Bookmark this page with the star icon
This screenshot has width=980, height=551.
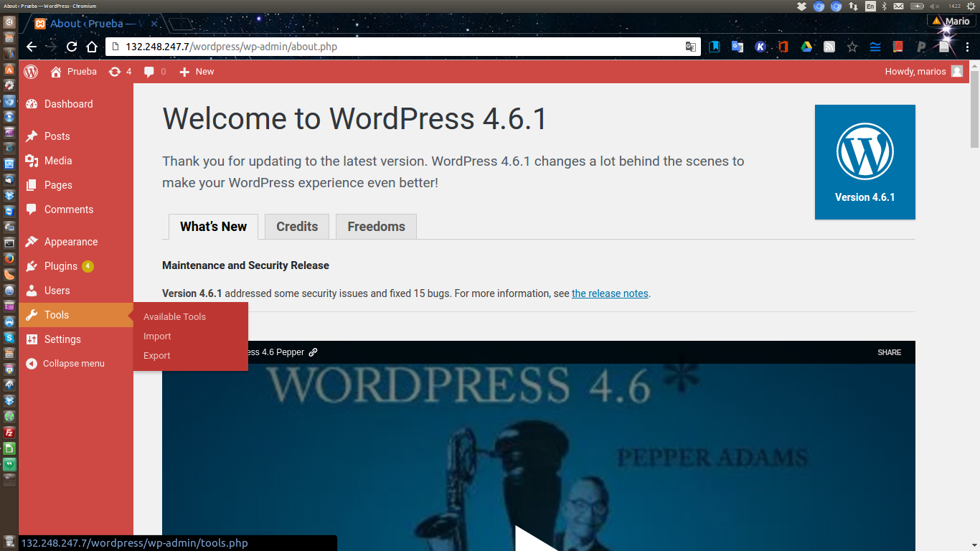coord(852,47)
